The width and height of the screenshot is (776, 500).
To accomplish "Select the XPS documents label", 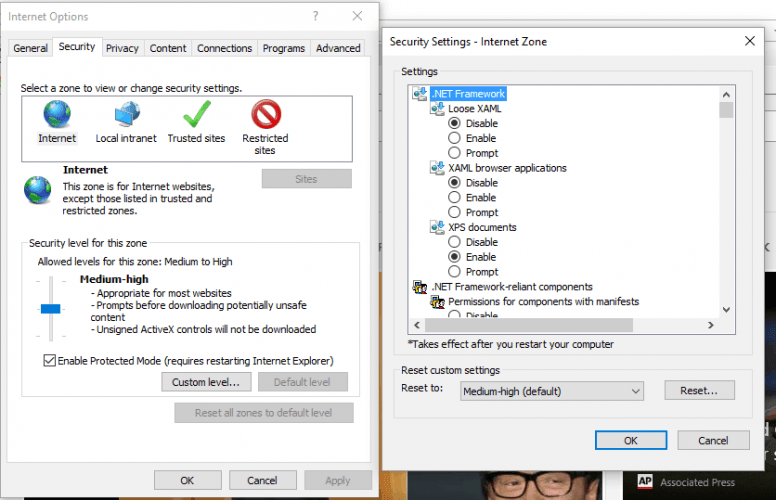I will click(482, 227).
